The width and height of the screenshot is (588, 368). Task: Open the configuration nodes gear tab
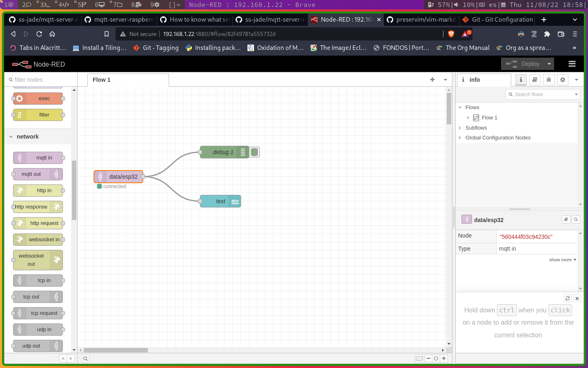[x=563, y=80]
